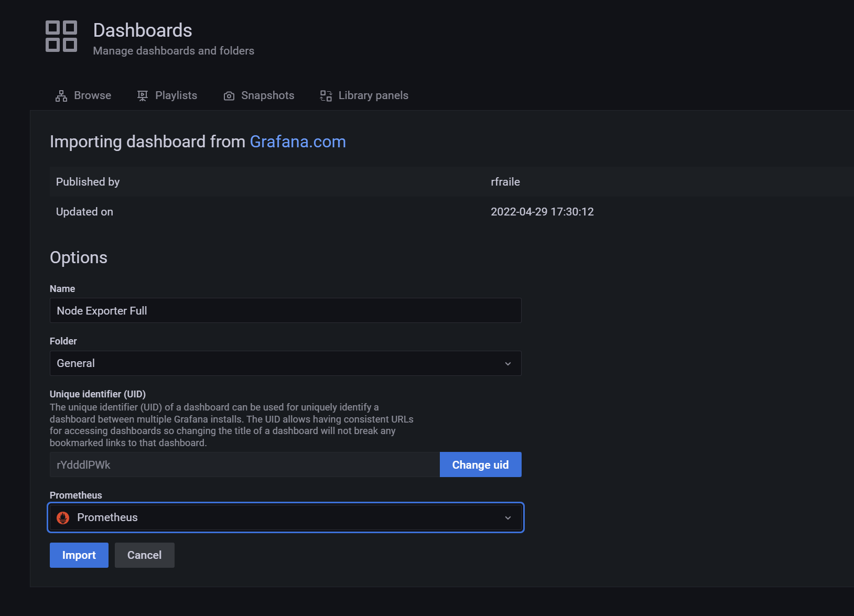Click the date 2022-04-29 17:30:12
Viewport: 854px width, 616px height.
[542, 212]
